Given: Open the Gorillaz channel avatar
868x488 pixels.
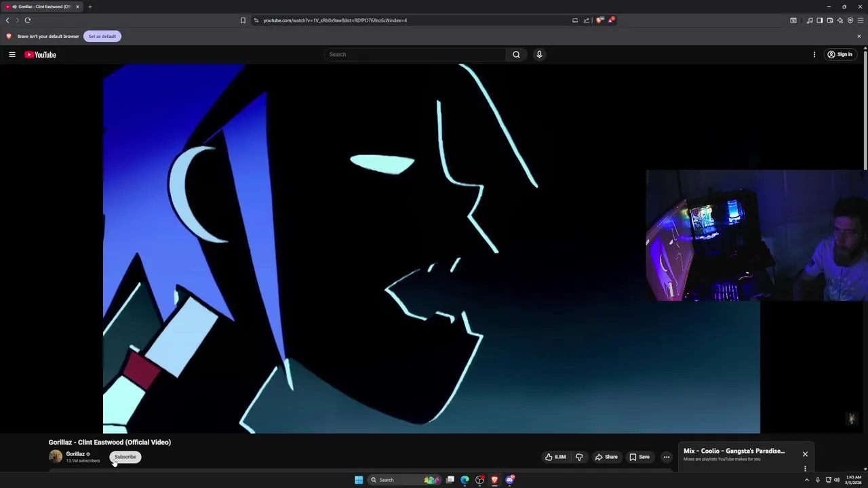Looking at the screenshot, I should tap(56, 457).
